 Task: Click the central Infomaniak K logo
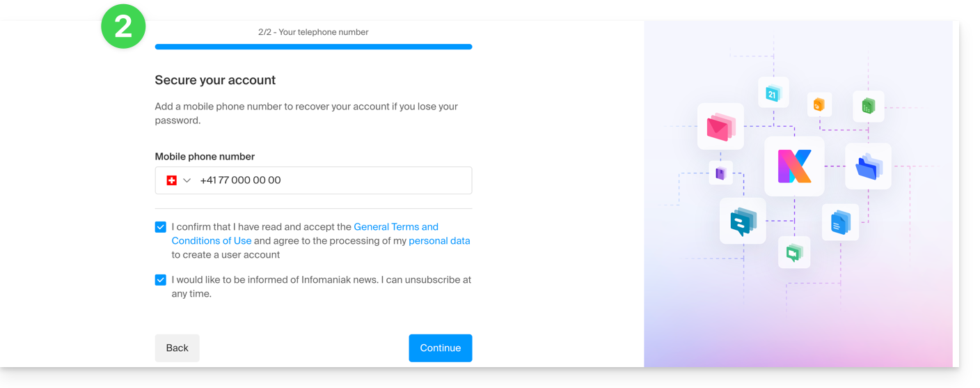point(794,166)
